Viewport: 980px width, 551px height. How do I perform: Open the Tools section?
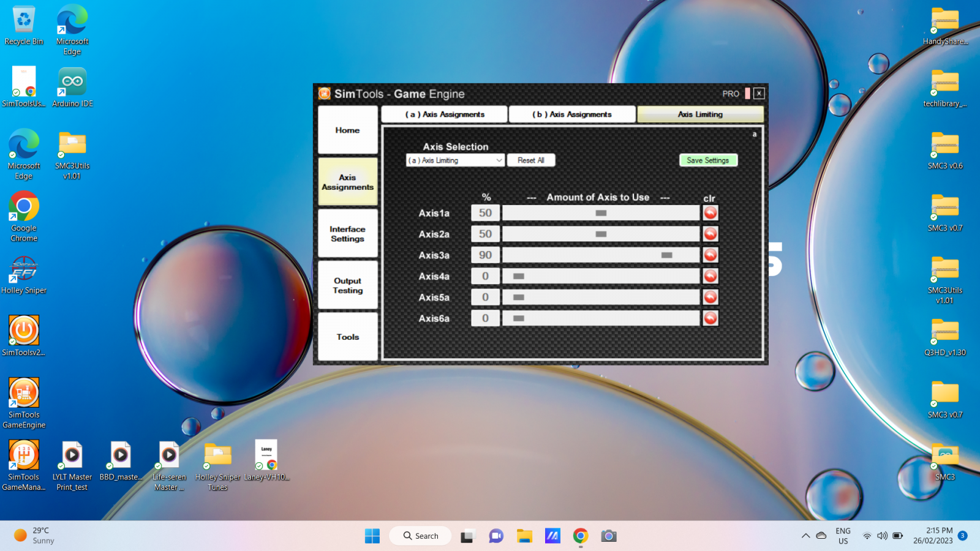tap(348, 337)
